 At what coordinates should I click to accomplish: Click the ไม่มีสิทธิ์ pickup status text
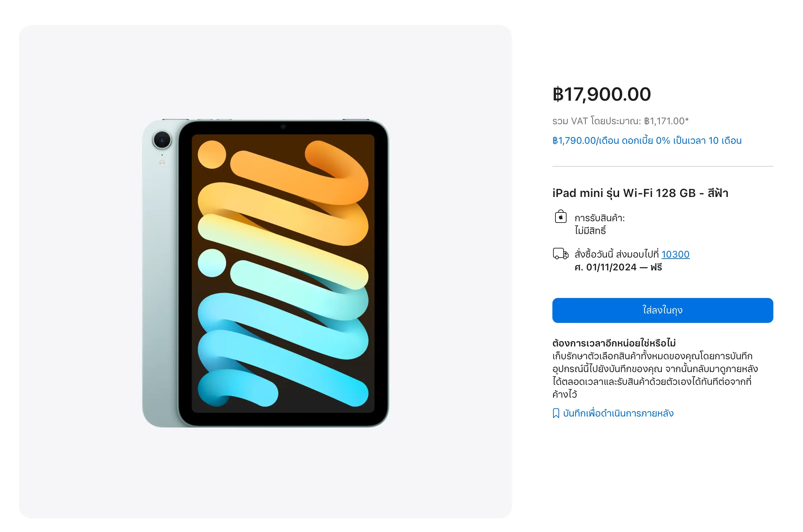(590, 231)
